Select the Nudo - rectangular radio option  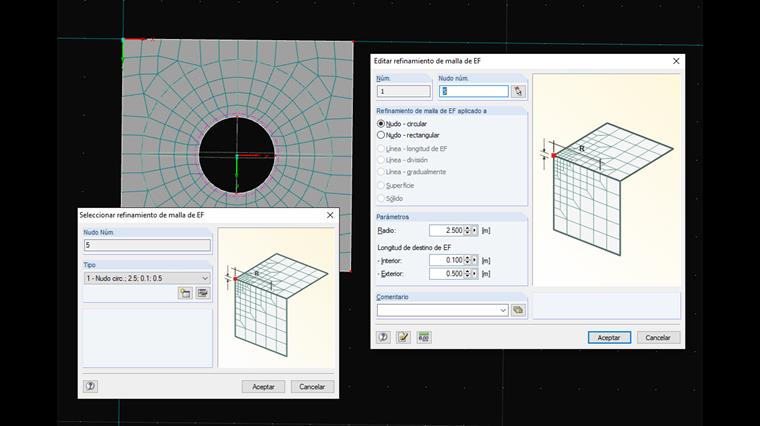381,134
